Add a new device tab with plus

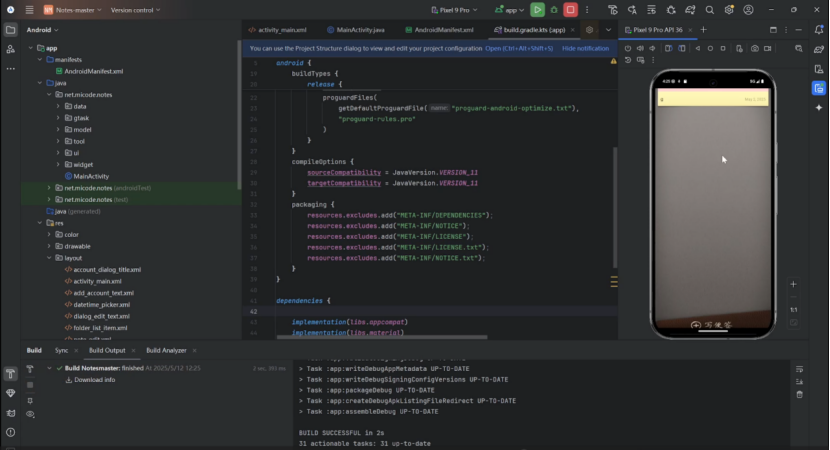(703, 30)
